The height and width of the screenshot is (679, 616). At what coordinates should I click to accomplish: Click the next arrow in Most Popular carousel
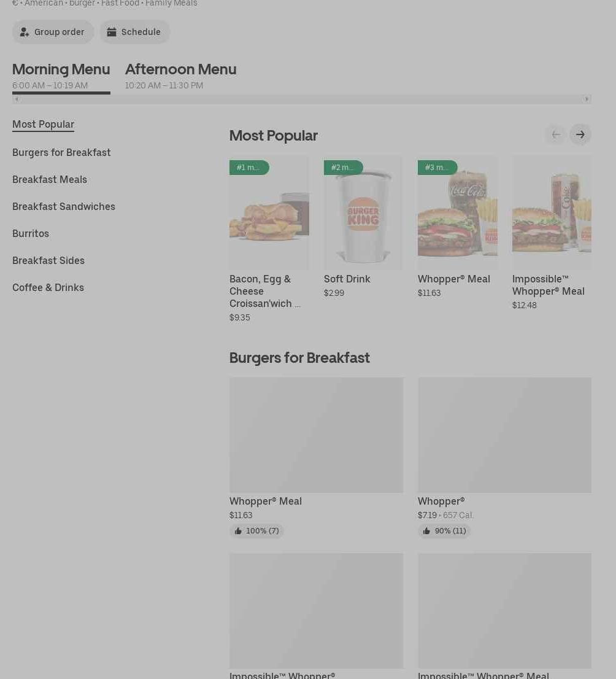[580, 134]
